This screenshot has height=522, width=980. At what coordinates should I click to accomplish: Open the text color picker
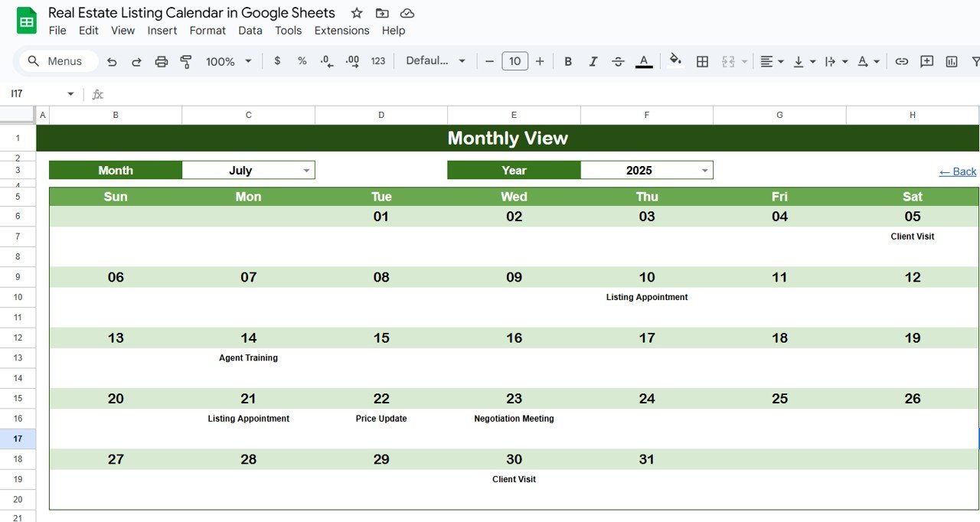644,61
